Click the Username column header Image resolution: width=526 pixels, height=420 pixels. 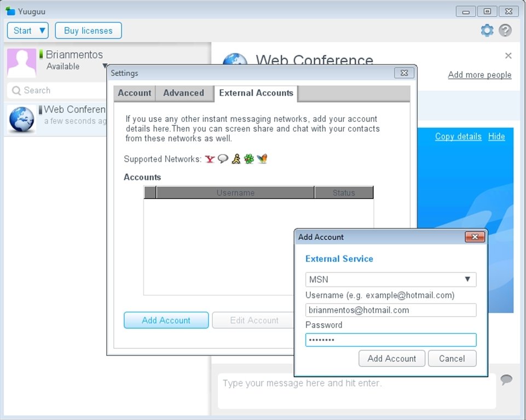[x=235, y=192]
